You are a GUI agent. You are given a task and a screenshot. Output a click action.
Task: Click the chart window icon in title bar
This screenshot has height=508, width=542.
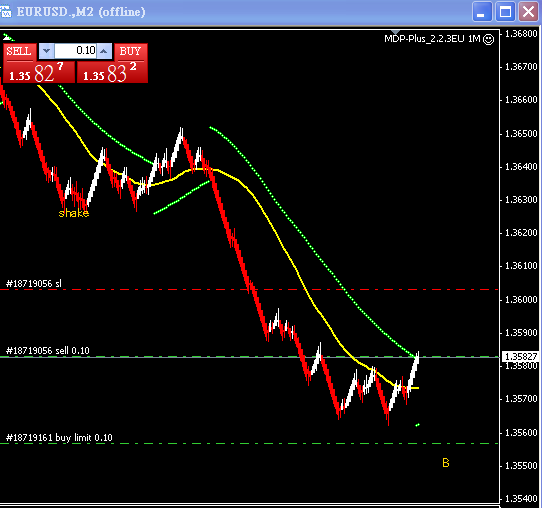tap(5, 11)
